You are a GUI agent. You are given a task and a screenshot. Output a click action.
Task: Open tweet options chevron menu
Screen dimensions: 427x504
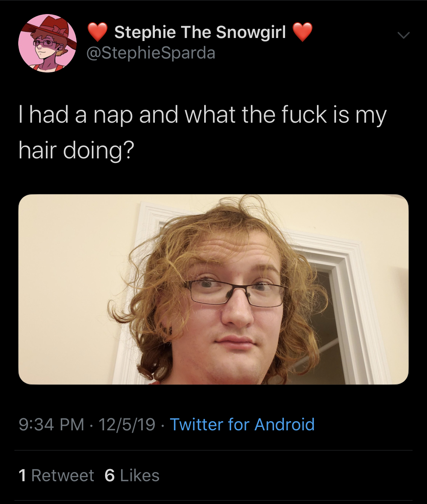tap(403, 36)
